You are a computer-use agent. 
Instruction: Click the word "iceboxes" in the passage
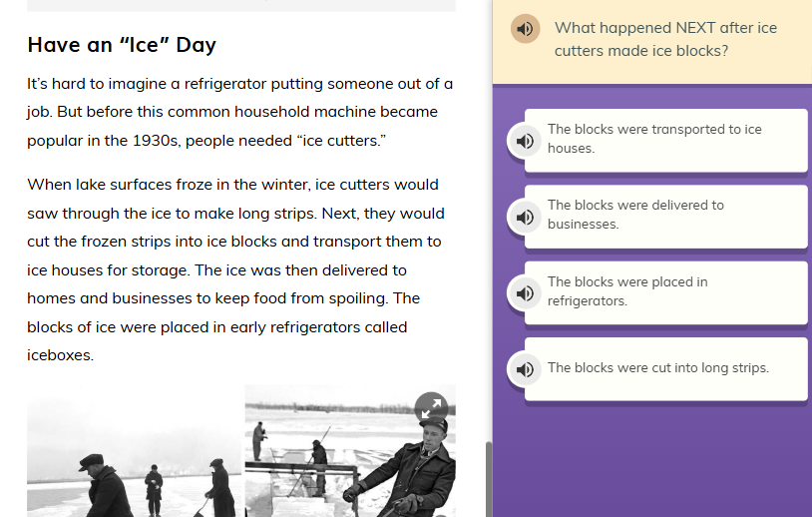[x=59, y=355]
